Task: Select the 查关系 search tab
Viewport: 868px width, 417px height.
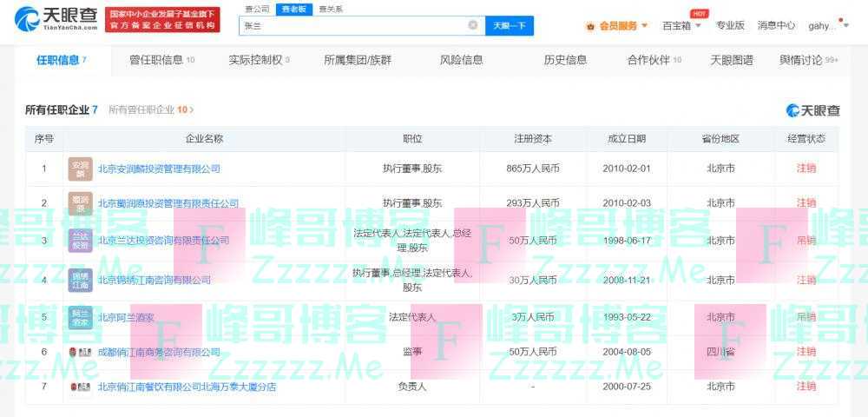Action: pos(331,10)
